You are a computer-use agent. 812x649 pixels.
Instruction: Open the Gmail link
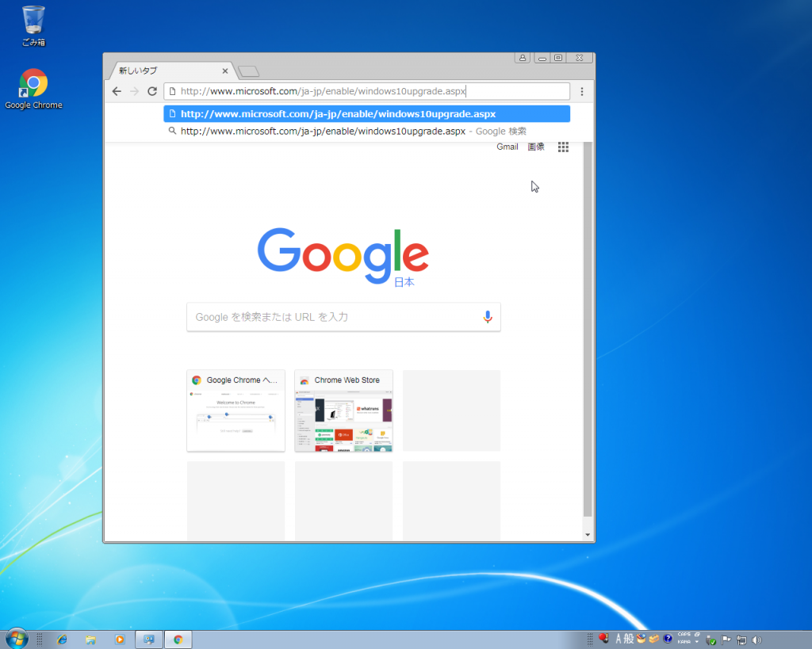click(507, 147)
